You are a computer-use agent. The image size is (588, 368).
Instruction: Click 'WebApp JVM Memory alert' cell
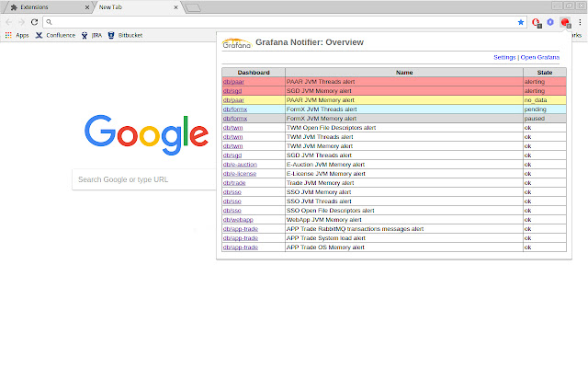point(404,220)
